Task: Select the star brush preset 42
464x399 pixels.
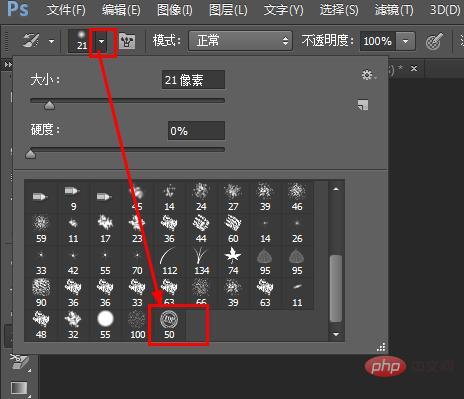Action: pyautogui.click(x=73, y=261)
